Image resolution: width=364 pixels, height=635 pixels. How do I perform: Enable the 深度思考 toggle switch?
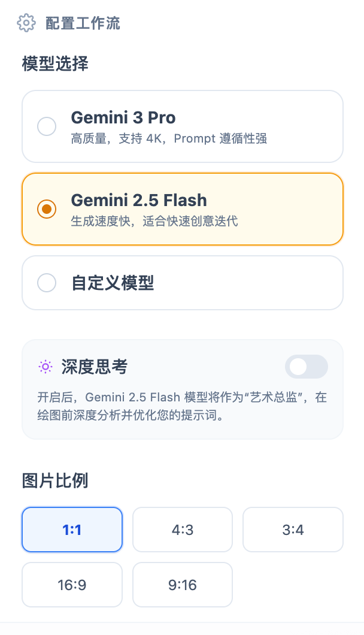click(307, 367)
